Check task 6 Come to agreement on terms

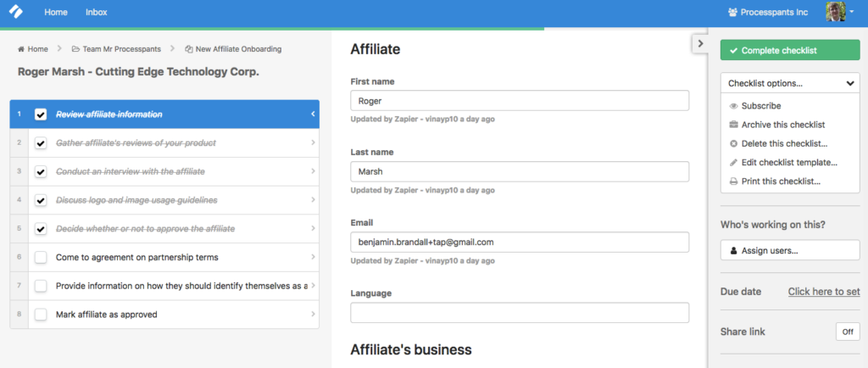click(41, 257)
